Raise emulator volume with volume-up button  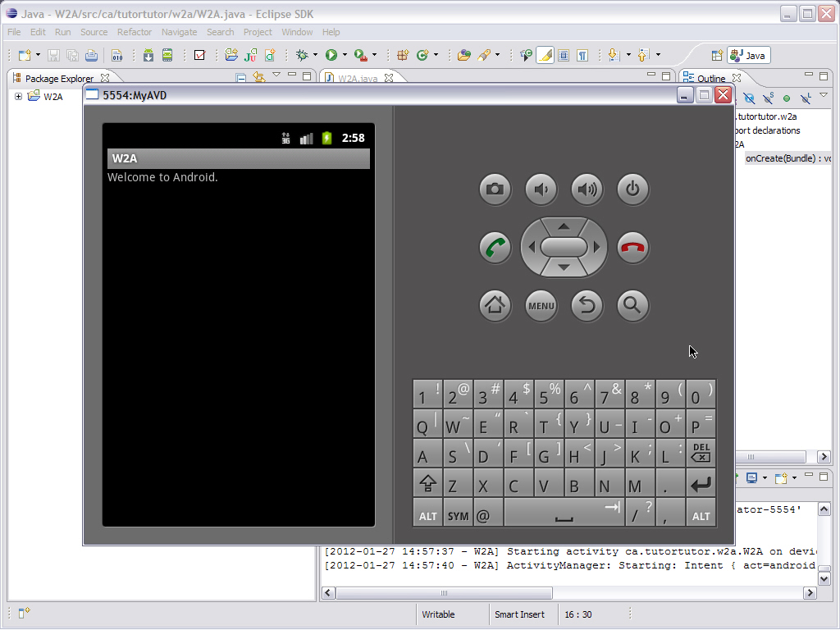[587, 189]
